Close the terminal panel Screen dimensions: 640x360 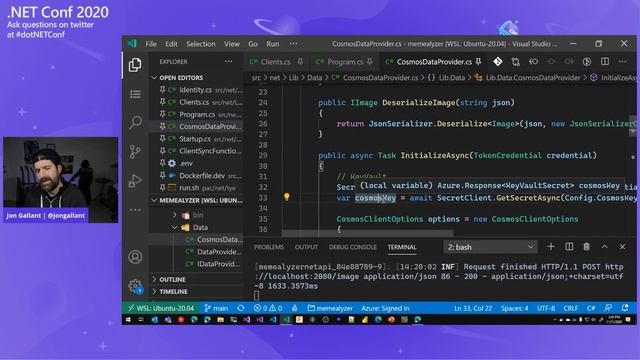622,247
